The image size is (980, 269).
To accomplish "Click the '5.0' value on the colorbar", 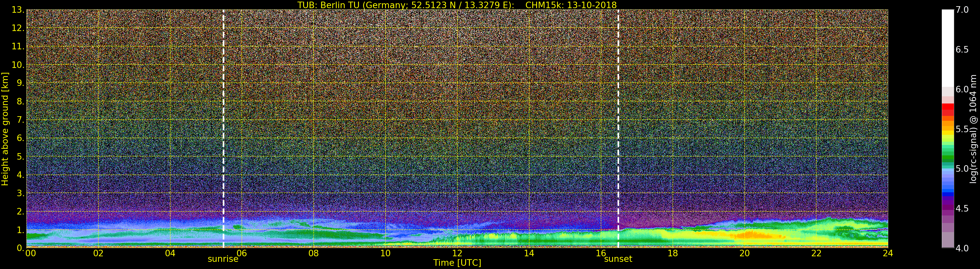I will 962,168.
